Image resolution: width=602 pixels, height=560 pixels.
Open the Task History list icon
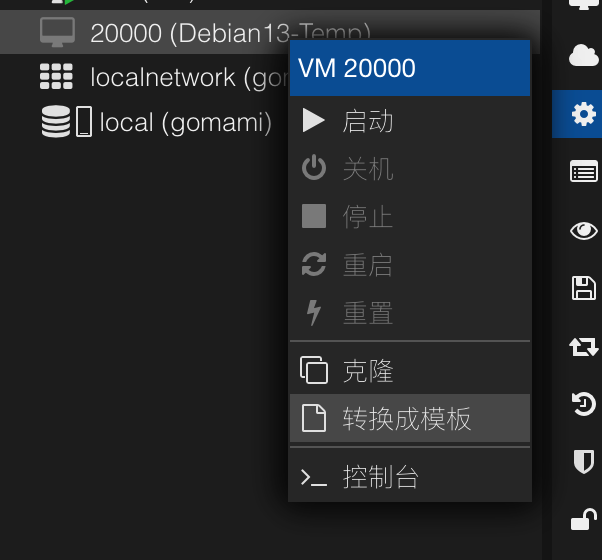(x=583, y=172)
